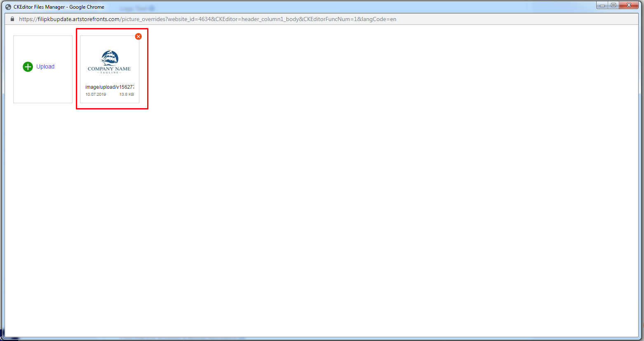Click the Upload link text
The width and height of the screenshot is (644, 341).
(x=45, y=66)
